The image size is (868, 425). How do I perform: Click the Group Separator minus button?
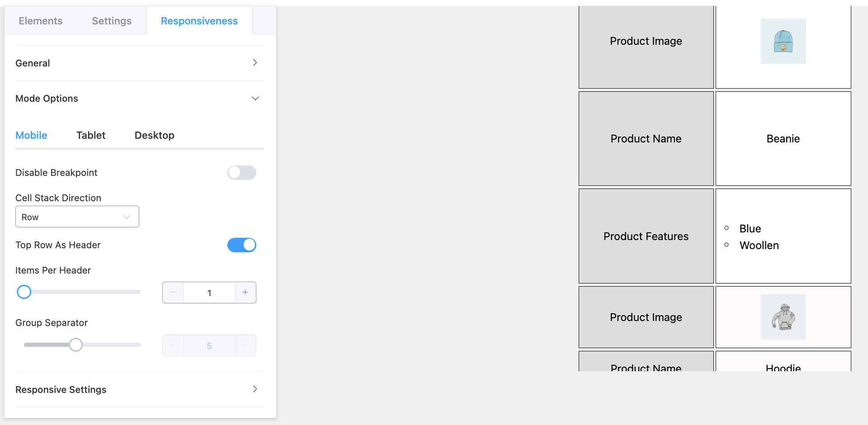[173, 345]
